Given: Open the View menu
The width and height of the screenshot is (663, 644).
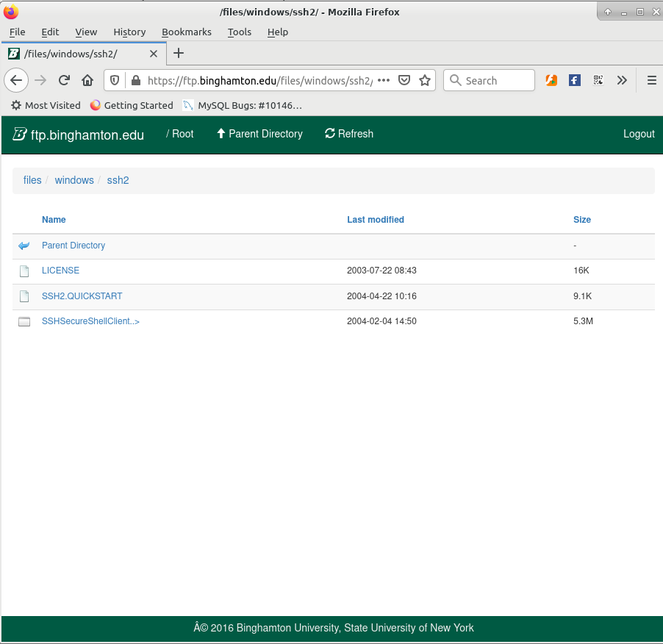Looking at the screenshot, I should [86, 32].
